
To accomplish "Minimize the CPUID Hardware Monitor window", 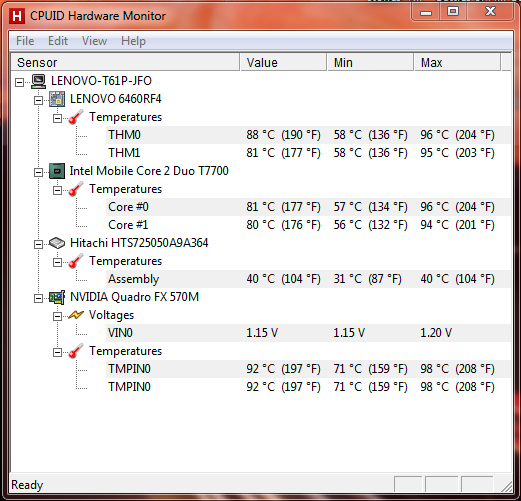I will tap(426, 13).
